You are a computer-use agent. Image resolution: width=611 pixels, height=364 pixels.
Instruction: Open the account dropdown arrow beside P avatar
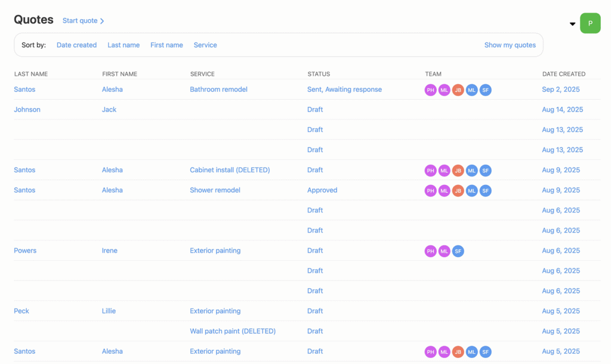click(x=572, y=24)
